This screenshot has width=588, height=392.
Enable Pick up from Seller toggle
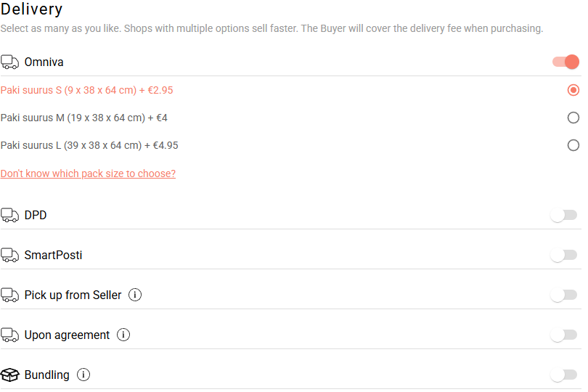pyautogui.click(x=564, y=295)
